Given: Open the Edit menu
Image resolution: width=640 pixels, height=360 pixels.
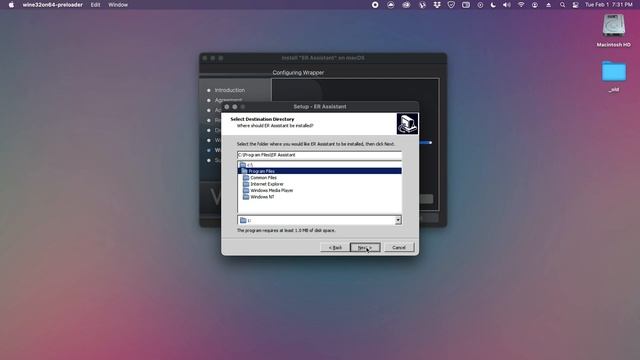Looking at the screenshot, I should 96,5.
